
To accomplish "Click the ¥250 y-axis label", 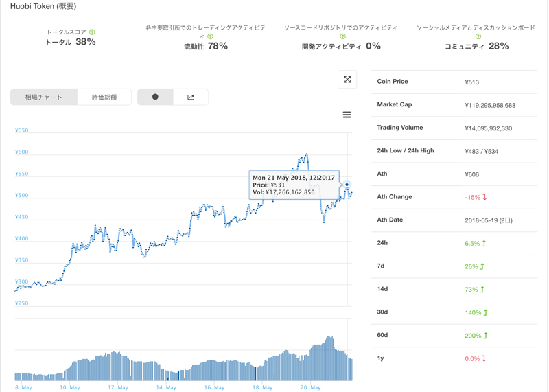I will pos(22,303).
